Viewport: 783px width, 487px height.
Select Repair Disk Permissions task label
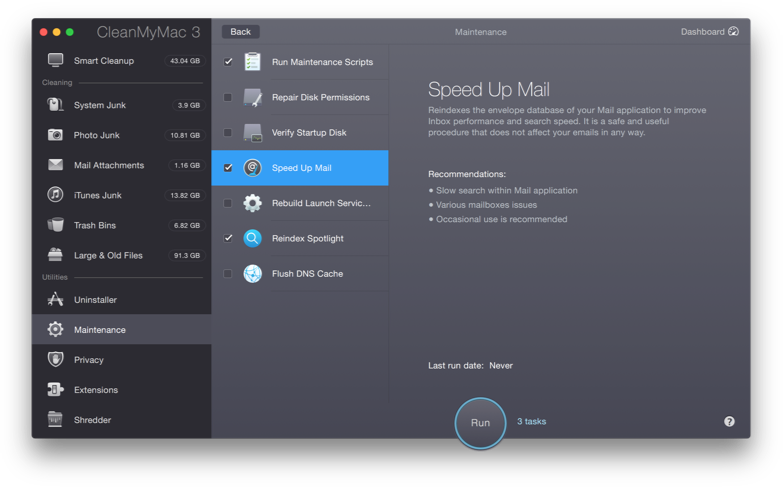[x=321, y=97]
